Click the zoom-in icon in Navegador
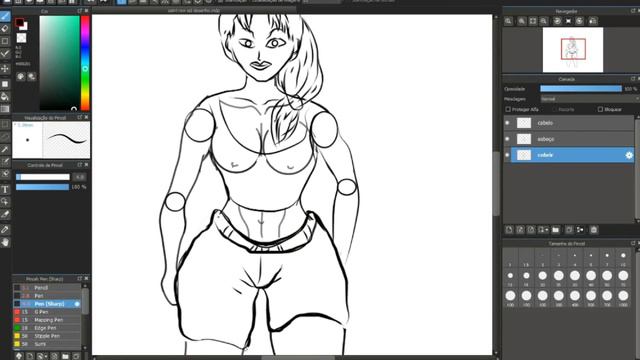This screenshot has width=640, height=360. pyautogui.click(x=522, y=21)
